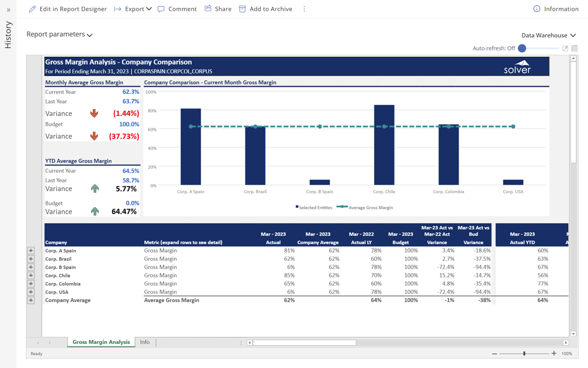Click the horizontal scrollbar right arrow

[x=566, y=343]
